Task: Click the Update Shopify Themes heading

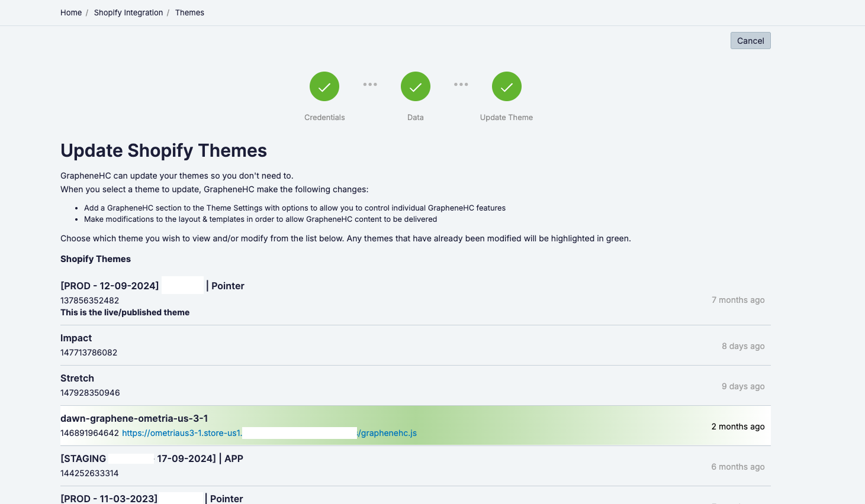Action: click(163, 150)
